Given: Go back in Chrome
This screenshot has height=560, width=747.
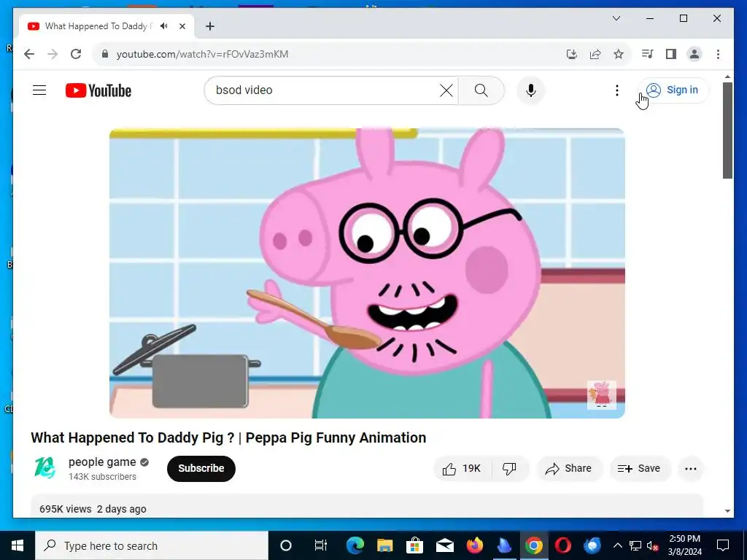Looking at the screenshot, I should pos(29,54).
